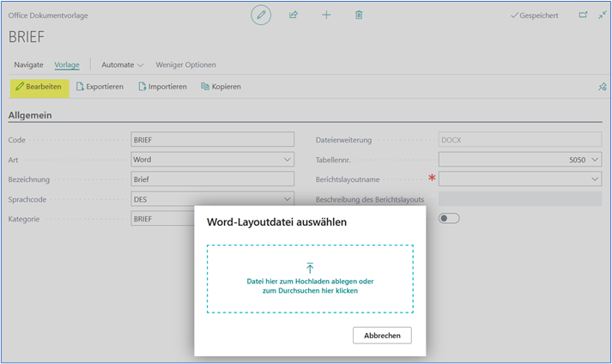Click the trash delete icon
The width and height of the screenshot is (612, 364).
click(x=359, y=15)
